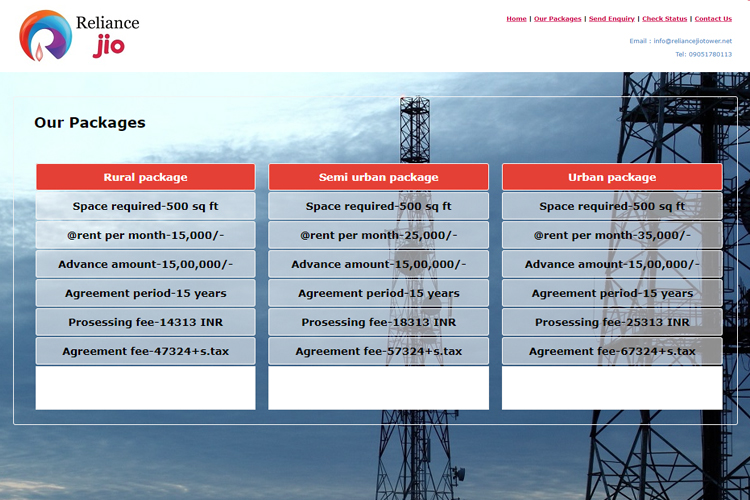750x500 pixels.
Task: Open the Contact Us page
Action: coord(713,19)
